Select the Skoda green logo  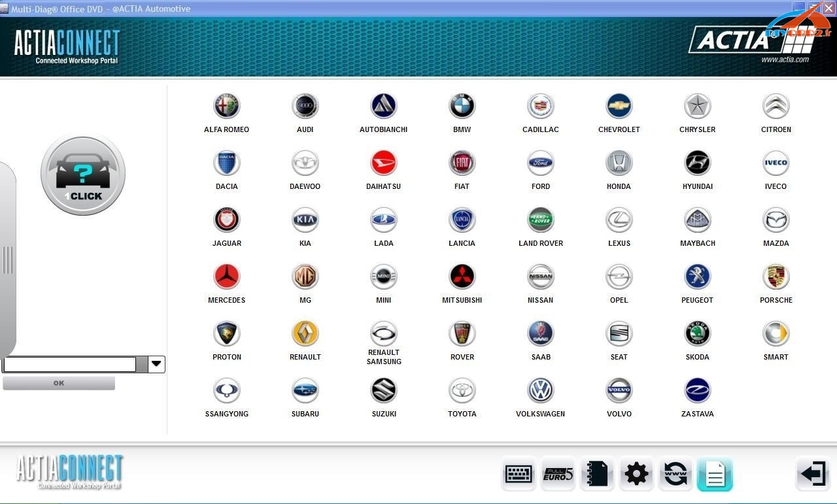coord(698,333)
